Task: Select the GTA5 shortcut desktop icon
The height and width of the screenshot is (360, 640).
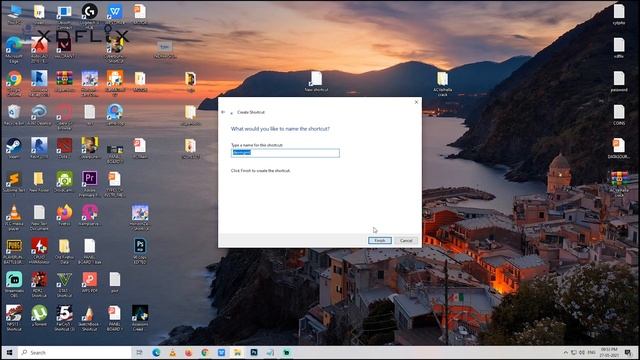Action: (x=64, y=284)
